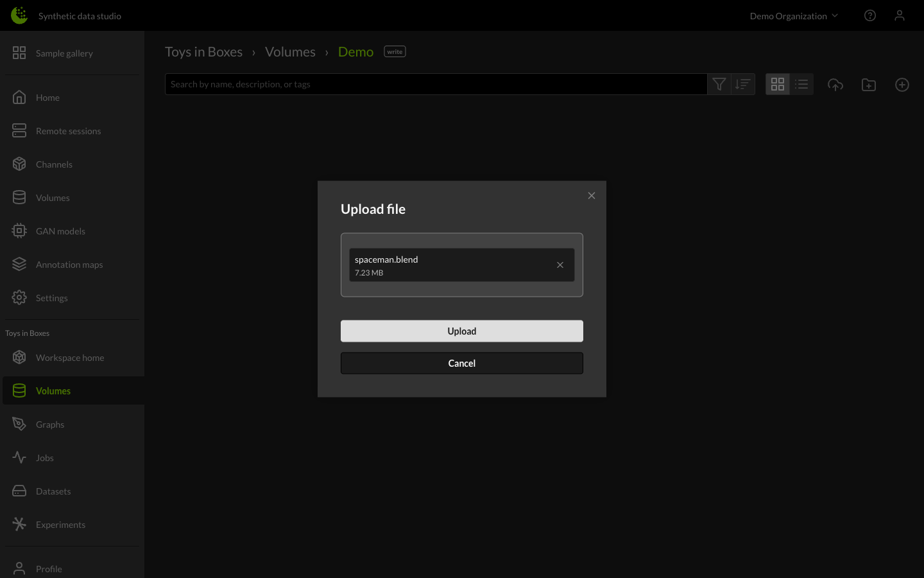Open the Annotation maps section
This screenshot has height=578, width=924.
coord(69,264)
